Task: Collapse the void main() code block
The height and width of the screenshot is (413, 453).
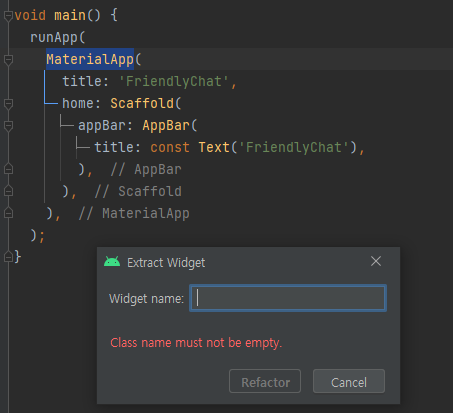Action: point(8,16)
